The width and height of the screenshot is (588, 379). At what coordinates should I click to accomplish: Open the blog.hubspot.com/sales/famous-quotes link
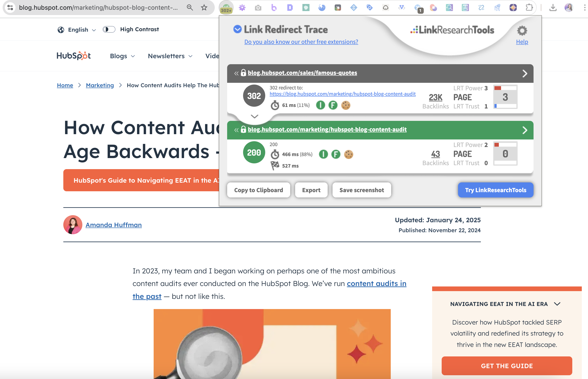302,73
